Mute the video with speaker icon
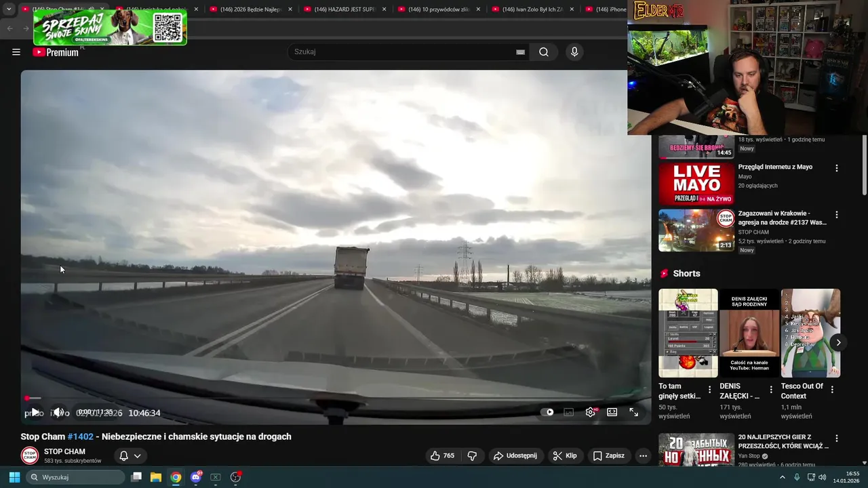The image size is (868, 488). pos(59,412)
